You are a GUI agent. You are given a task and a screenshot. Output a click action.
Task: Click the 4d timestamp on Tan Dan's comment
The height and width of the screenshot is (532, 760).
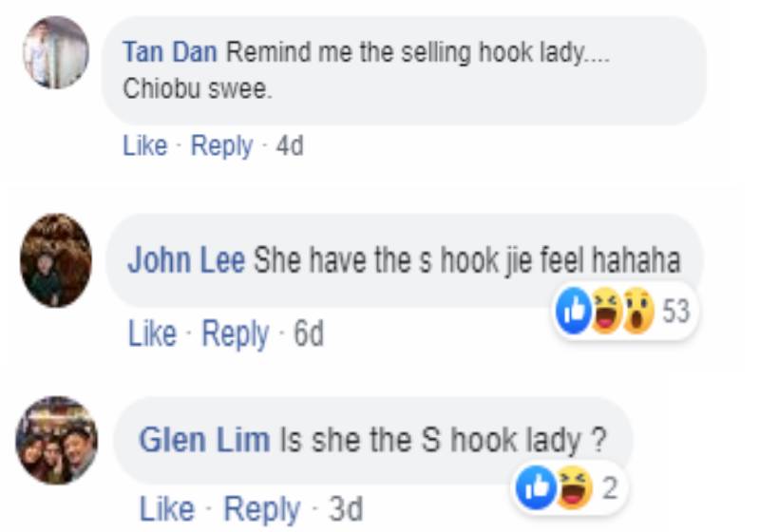pos(290,146)
